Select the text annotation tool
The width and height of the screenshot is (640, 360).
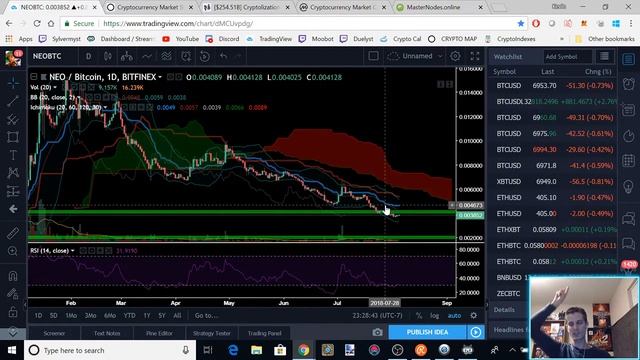(x=13, y=155)
